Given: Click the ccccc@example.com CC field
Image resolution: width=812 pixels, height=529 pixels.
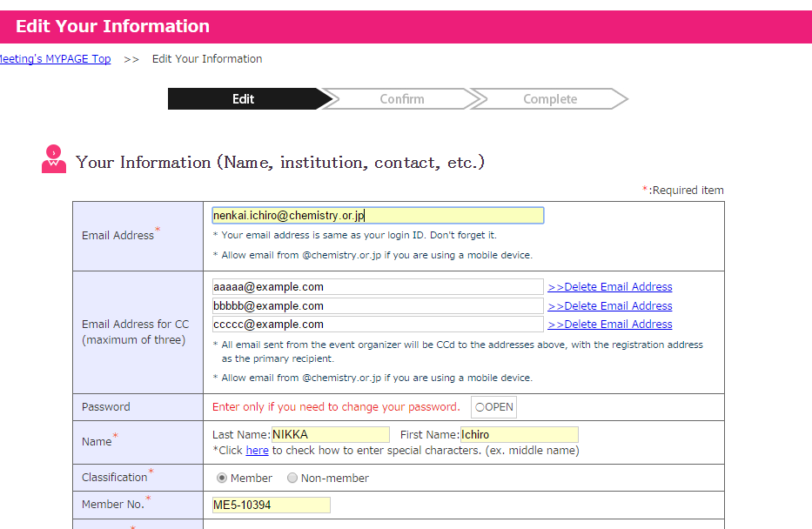Looking at the screenshot, I should tap(378, 324).
